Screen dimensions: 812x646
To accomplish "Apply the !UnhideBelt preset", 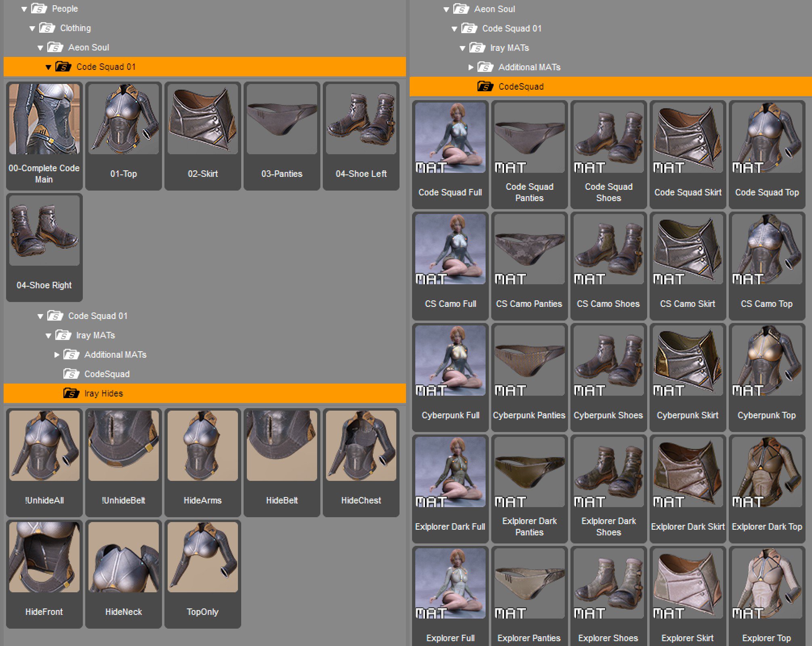I will 124,462.
